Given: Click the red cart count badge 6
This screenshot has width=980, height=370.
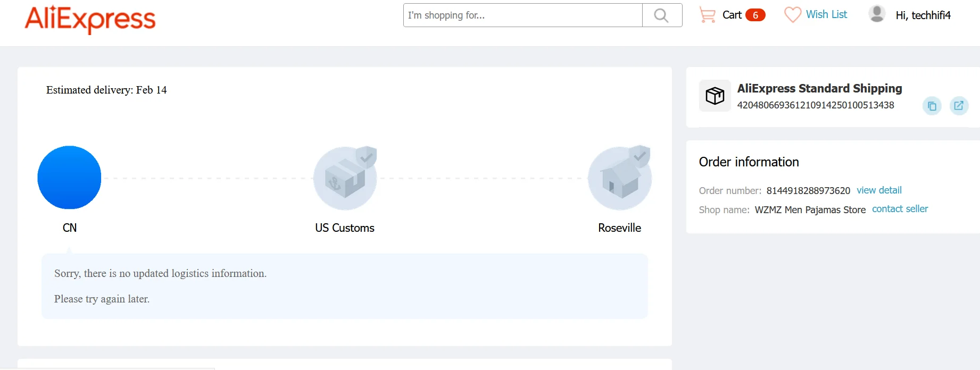Looking at the screenshot, I should pos(755,15).
